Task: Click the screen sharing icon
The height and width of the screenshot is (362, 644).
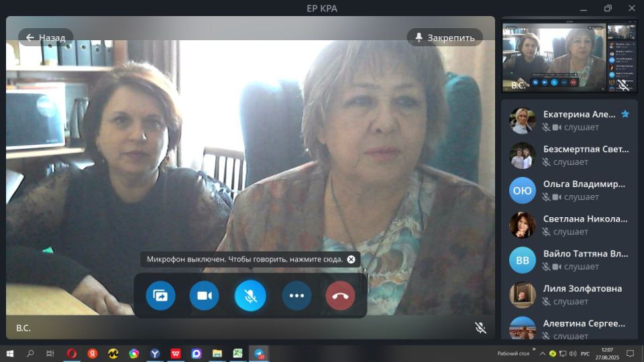Action: [160, 296]
